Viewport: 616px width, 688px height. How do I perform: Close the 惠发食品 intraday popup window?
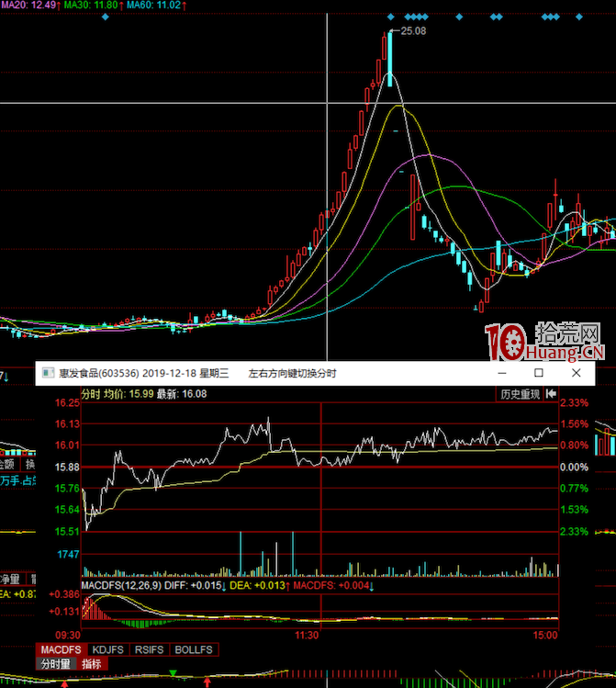tap(577, 373)
